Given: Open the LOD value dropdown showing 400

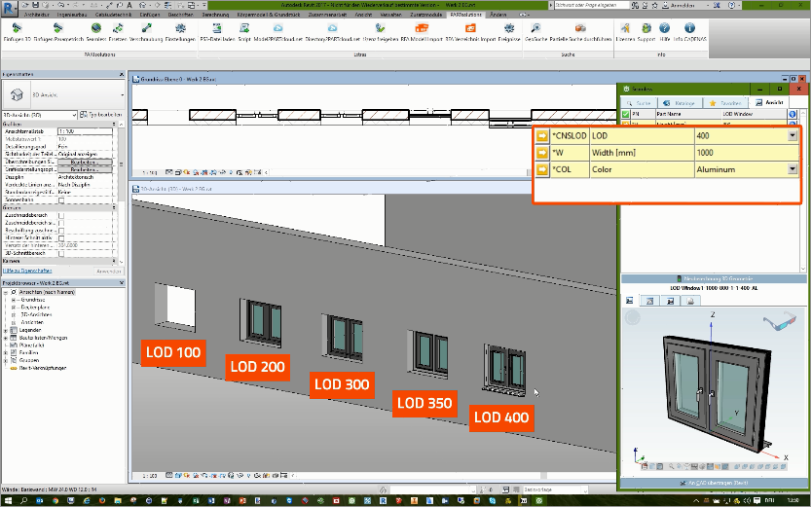Looking at the screenshot, I should (793, 136).
